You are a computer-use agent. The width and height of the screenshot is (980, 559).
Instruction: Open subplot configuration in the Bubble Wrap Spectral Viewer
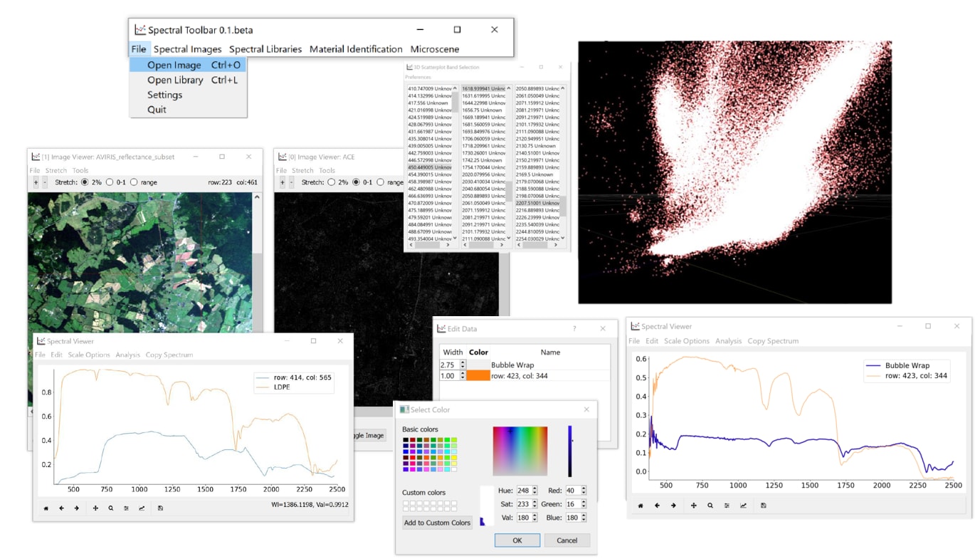click(727, 506)
